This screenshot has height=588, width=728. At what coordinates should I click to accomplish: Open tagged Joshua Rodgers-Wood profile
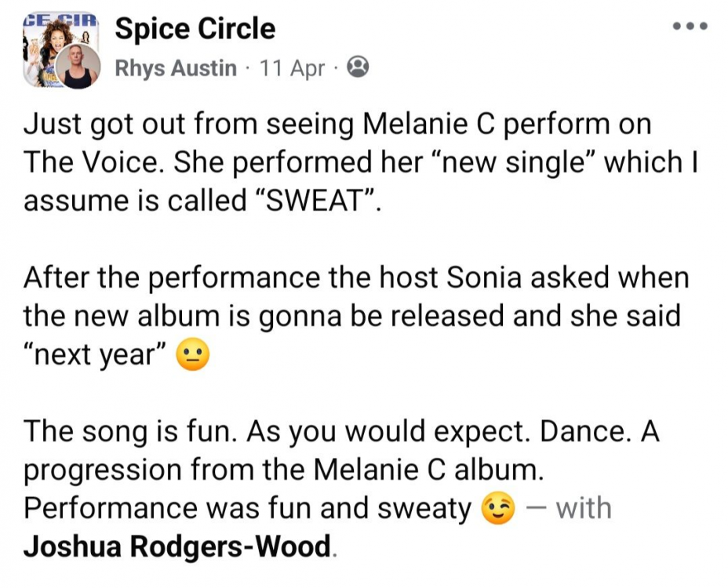point(177,546)
